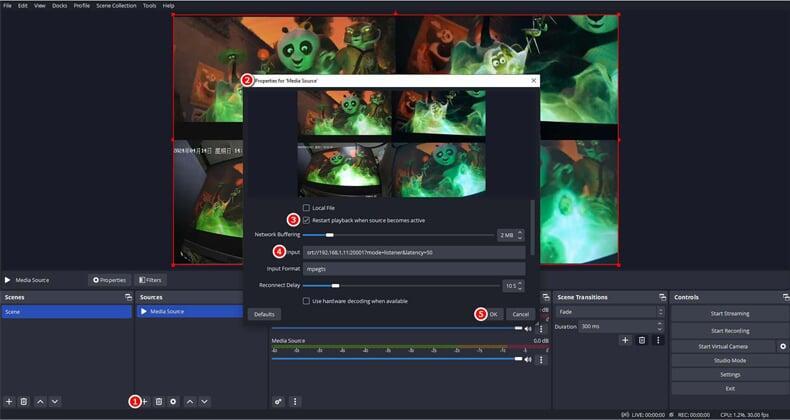This screenshot has height=420, width=790.
Task: Select Scene in the Scenes list
Action: 67,312
